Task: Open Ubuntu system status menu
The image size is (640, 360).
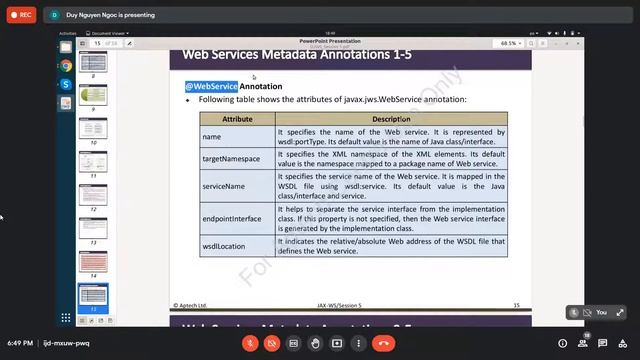Action: pyautogui.click(x=564, y=33)
